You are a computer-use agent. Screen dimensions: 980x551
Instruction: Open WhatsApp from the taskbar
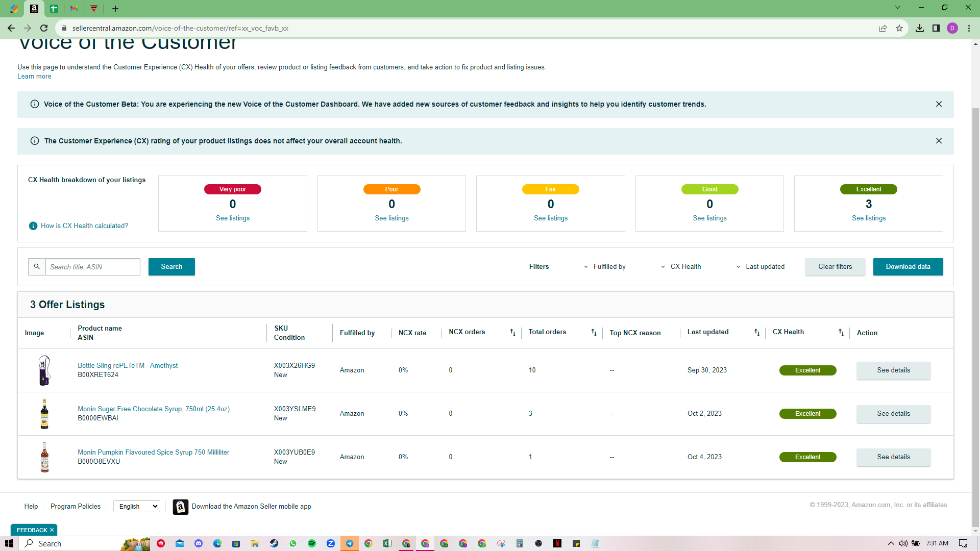(293, 543)
